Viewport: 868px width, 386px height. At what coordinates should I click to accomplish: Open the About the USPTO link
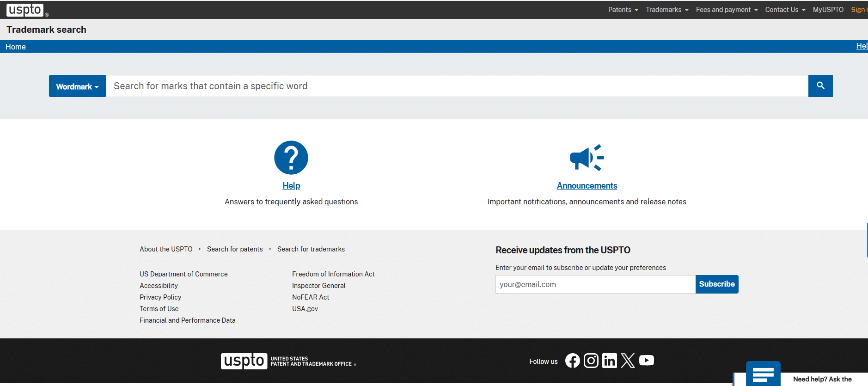[x=166, y=249]
